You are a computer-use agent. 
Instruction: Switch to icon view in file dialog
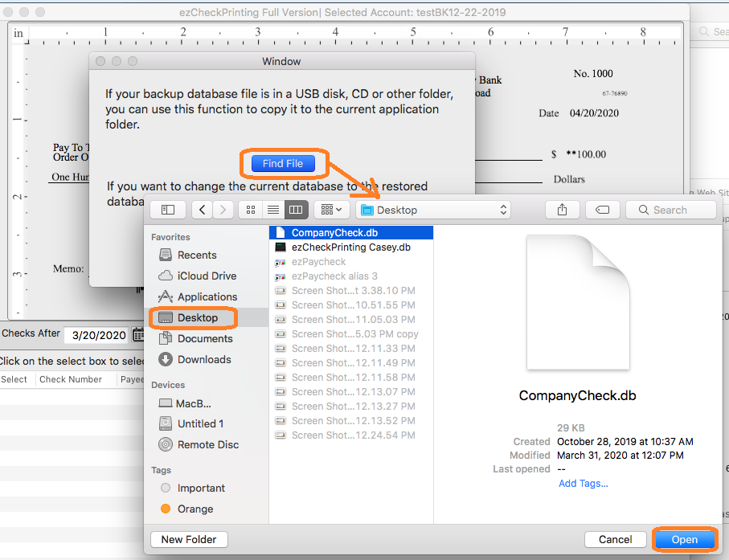click(x=251, y=210)
